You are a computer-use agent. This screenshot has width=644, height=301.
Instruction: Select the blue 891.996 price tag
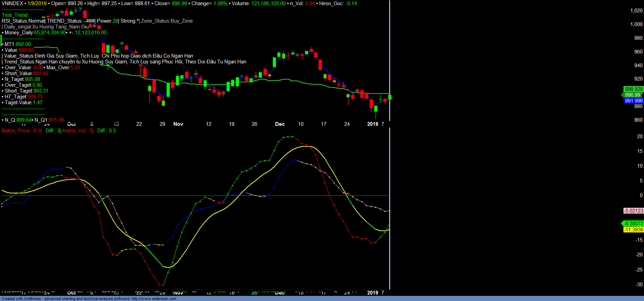click(633, 101)
